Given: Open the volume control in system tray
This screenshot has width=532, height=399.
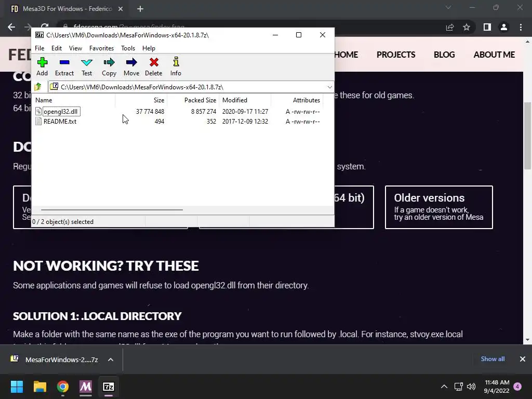Looking at the screenshot, I should [471, 387].
